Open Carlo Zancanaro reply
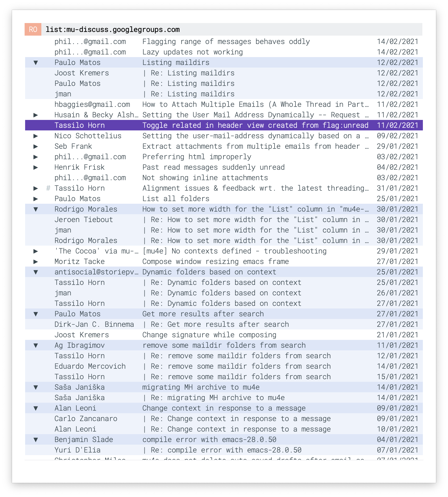The image size is (448, 497). coord(224,419)
